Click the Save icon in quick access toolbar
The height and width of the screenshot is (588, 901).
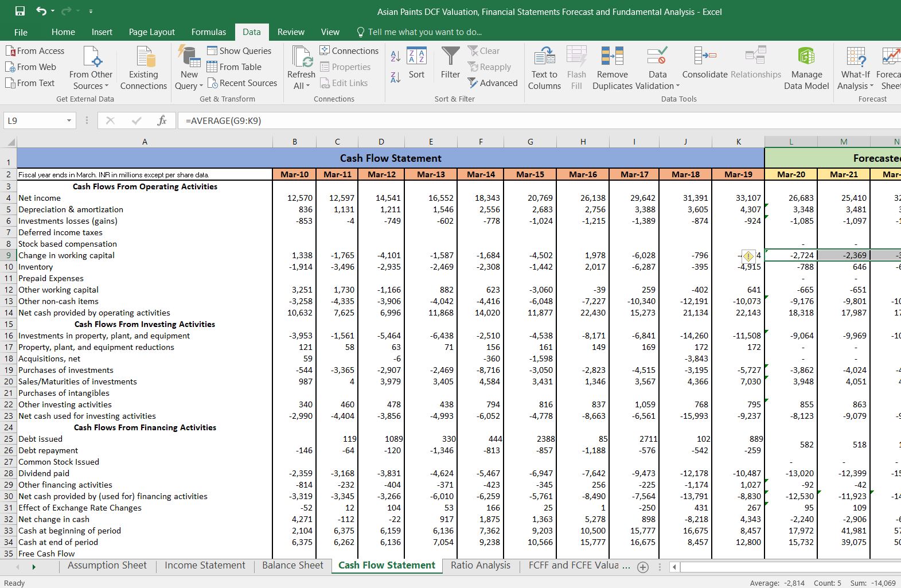click(20, 11)
